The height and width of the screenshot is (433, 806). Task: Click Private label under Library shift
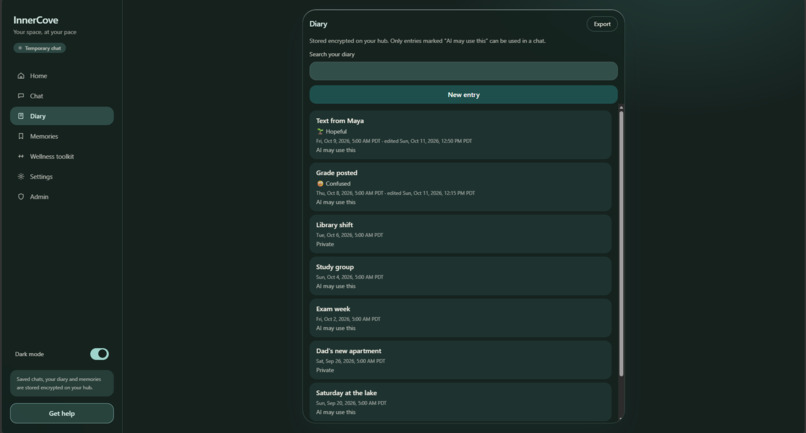pos(325,244)
